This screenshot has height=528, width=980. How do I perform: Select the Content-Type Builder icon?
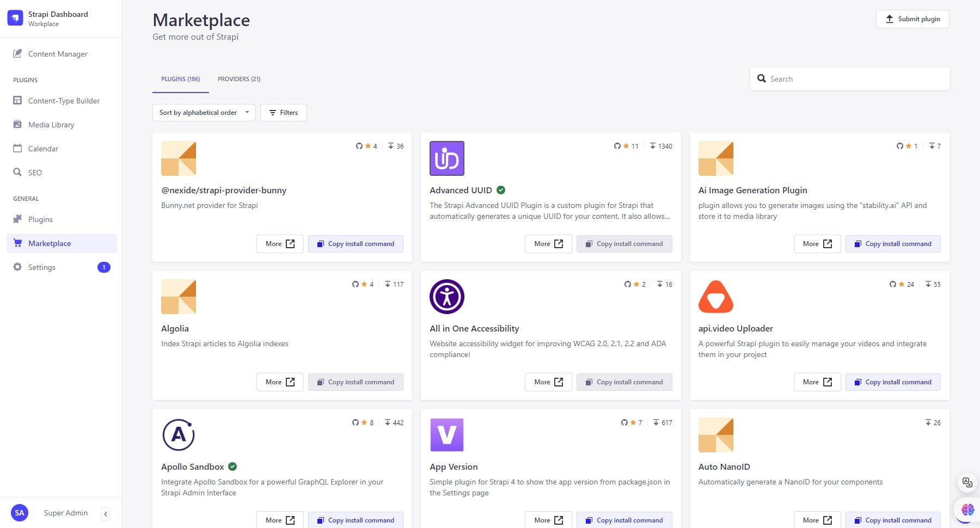pyautogui.click(x=17, y=100)
